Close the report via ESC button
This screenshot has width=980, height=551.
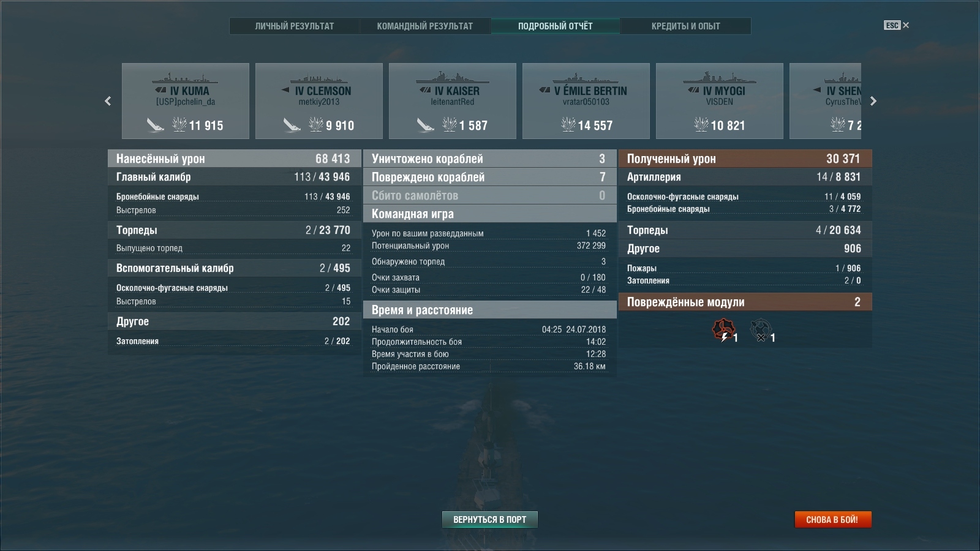[x=896, y=25]
